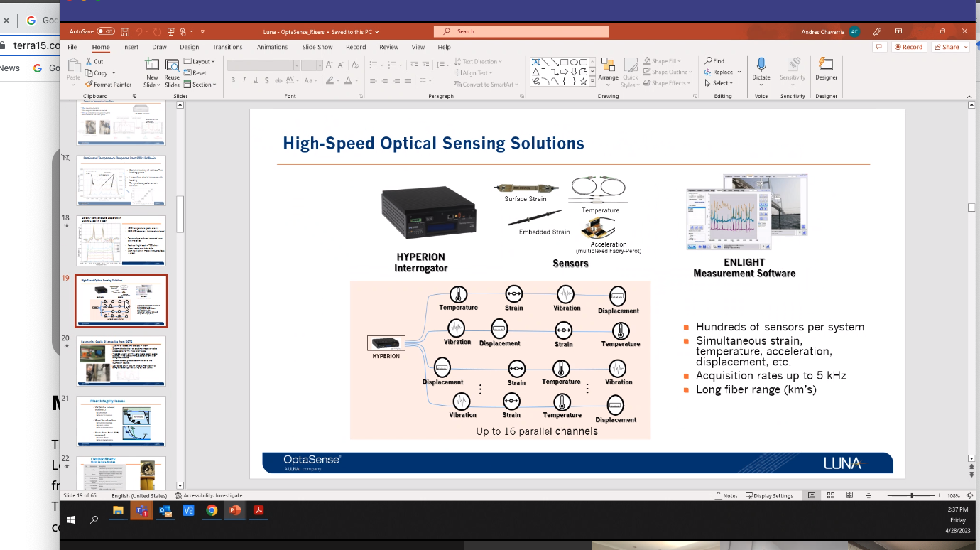980x550 pixels.
Task: Click Format Painter
Action: (108, 85)
